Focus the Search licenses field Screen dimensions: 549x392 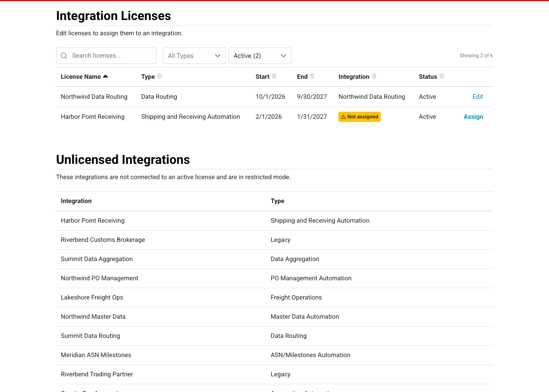tap(106, 56)
